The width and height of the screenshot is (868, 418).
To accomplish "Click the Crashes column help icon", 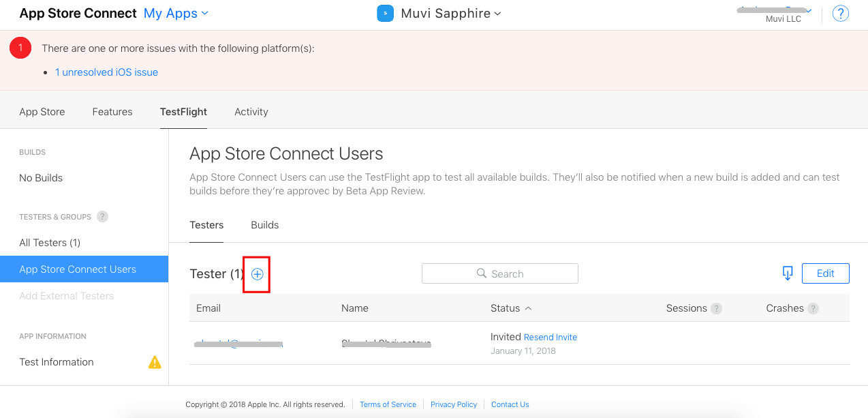I will pos(813,308).
